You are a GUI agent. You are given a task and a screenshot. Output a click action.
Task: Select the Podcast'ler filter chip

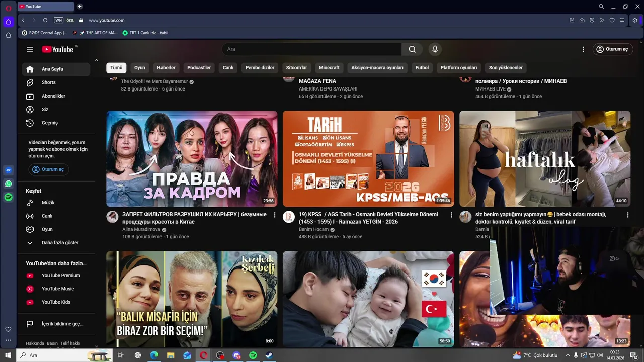pos(199,68)
